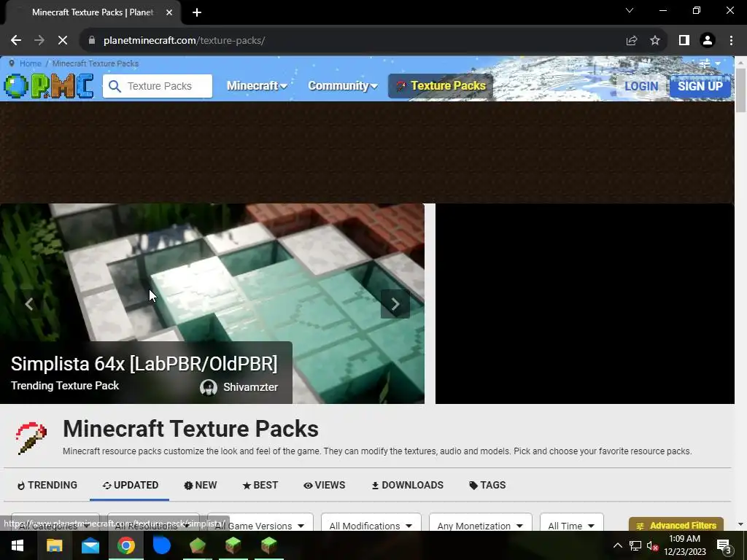747x560 pixels.
Task: Switch to the NEW tab
Action: coord(200,485)
